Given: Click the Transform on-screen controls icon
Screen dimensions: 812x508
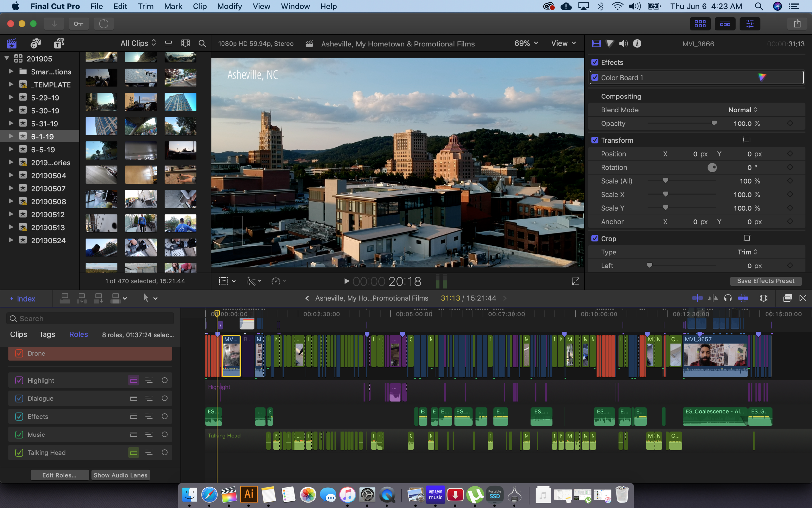Looking at the screenshot, I should point(747,140).
